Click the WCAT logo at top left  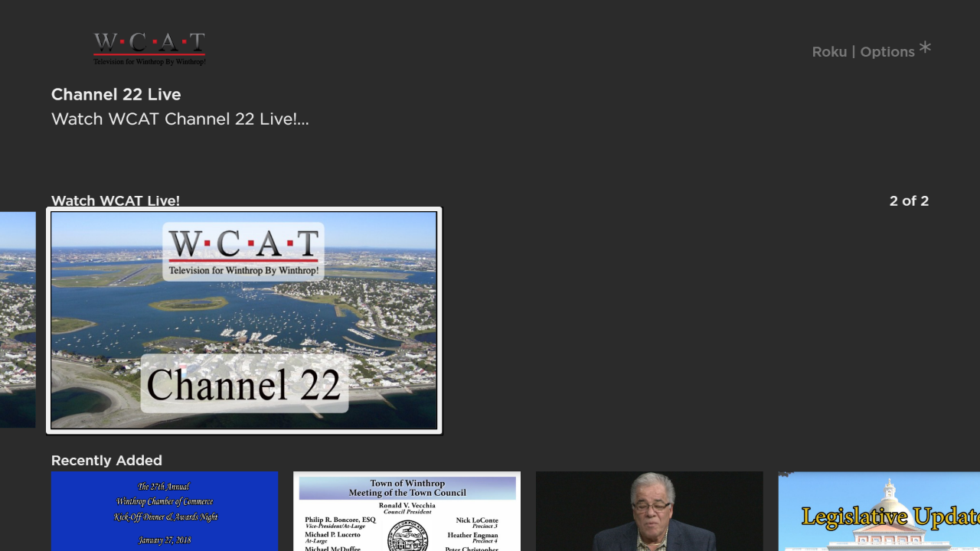[149, 47]
